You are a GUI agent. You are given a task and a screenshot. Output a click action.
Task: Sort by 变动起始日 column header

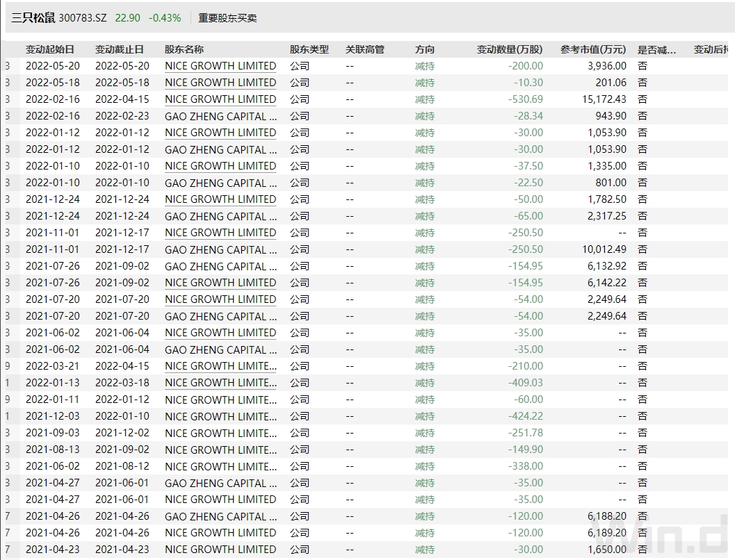(x=50, y=49)
